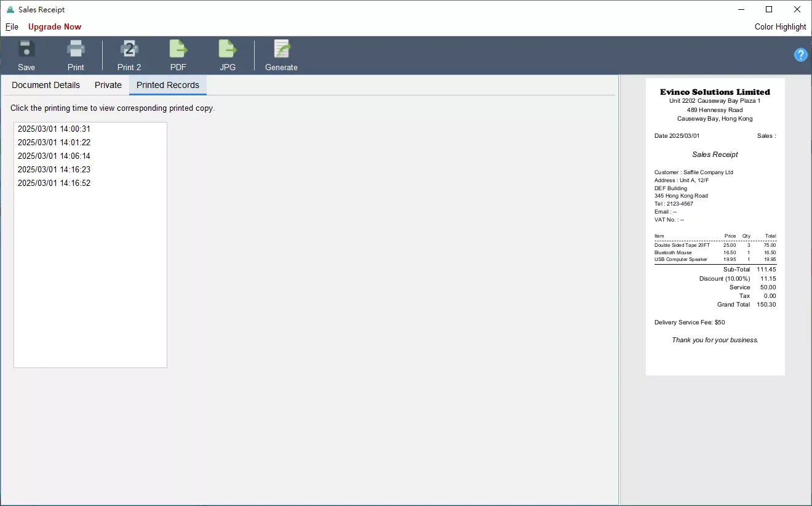The image size is (812, 506).
Task: Open help via the blue question mark
Action: point(800,55)
